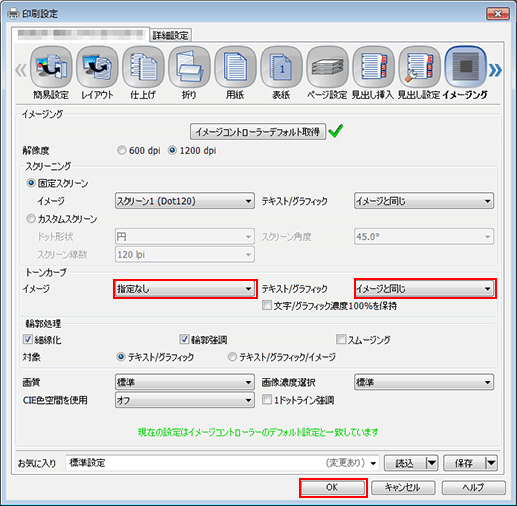This screenshot has height=506, width=517.
Task: Enable 1ドットライン強調 checkbox
Action: [267, 400]
